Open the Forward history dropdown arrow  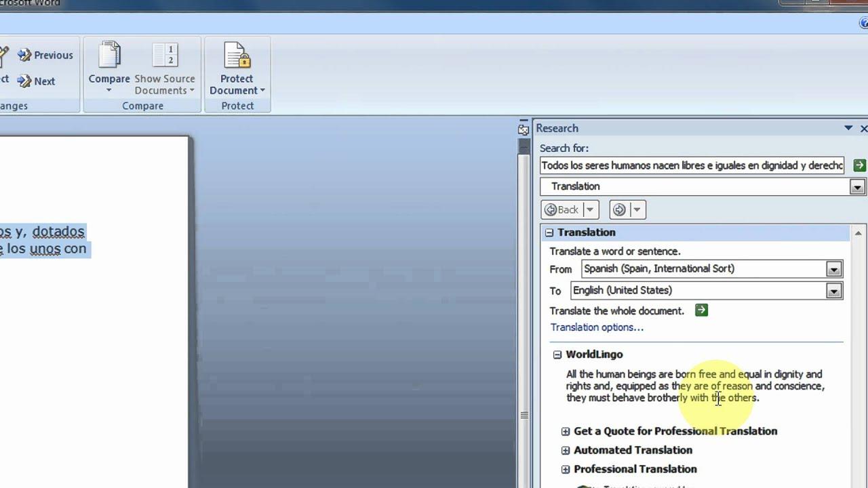[x=637, y=210]
